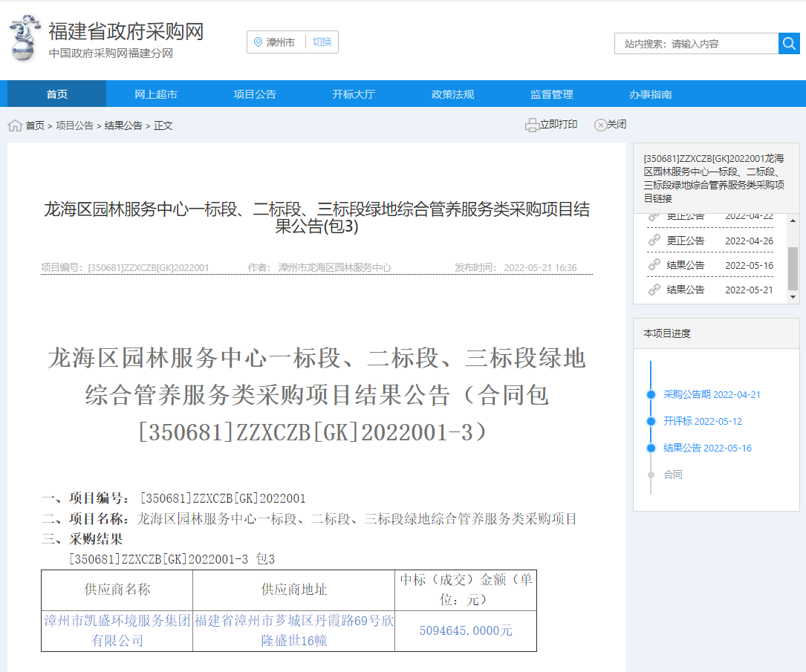Click the home icon in breadcrumb
Image resolution: width=806 pixels, height=672 pixels.
click(x=15, y=125)
